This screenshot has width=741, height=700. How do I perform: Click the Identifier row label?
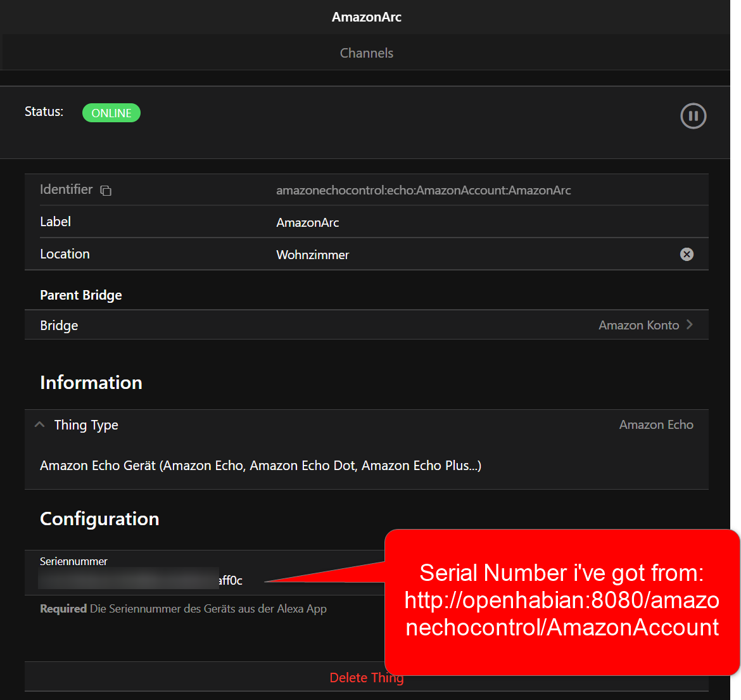(x=66, y=189)
